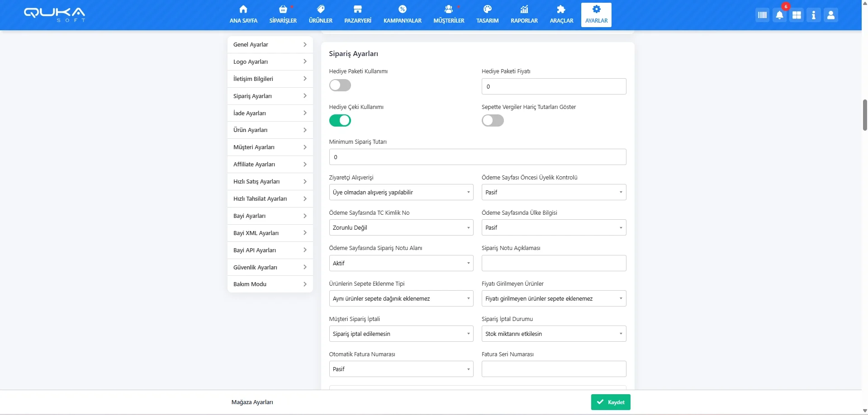Open İade Ayarları sidebar item
868x415 pixels.
[x=270, y=113]
